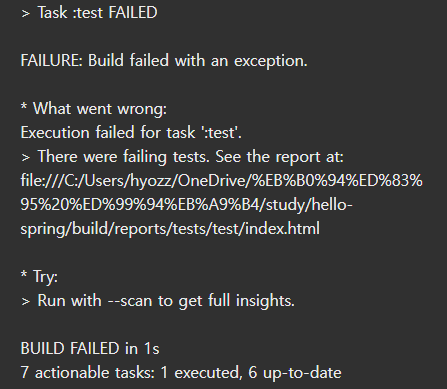This screenshot has width=447, height=389.
Task: Click the '* What went wrong:' heading
Action: click(94, 109)
